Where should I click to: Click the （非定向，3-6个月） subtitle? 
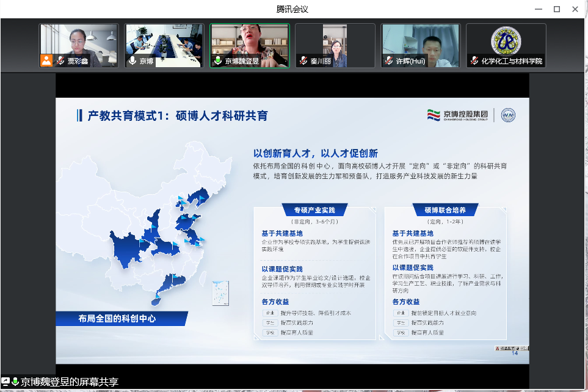(x=314, y=222)
